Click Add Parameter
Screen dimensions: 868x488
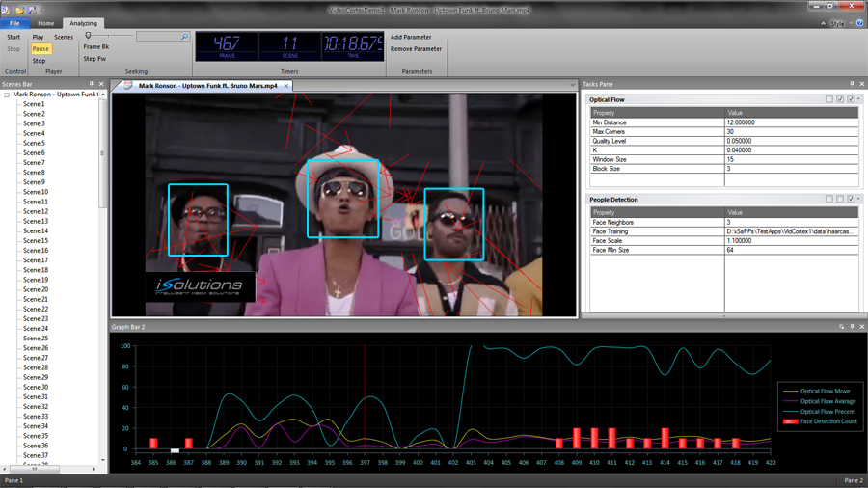point(411,37)
